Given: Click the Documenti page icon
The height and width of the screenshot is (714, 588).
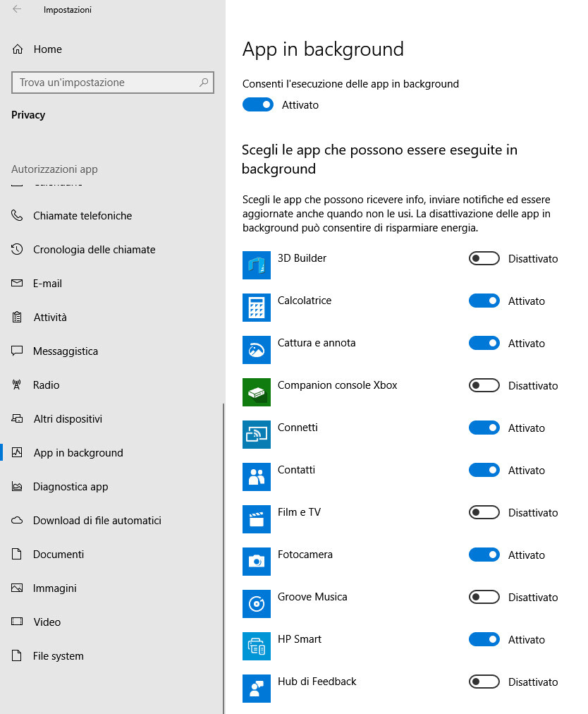Looking at the screenshot, I should click(x=17, y=554).
